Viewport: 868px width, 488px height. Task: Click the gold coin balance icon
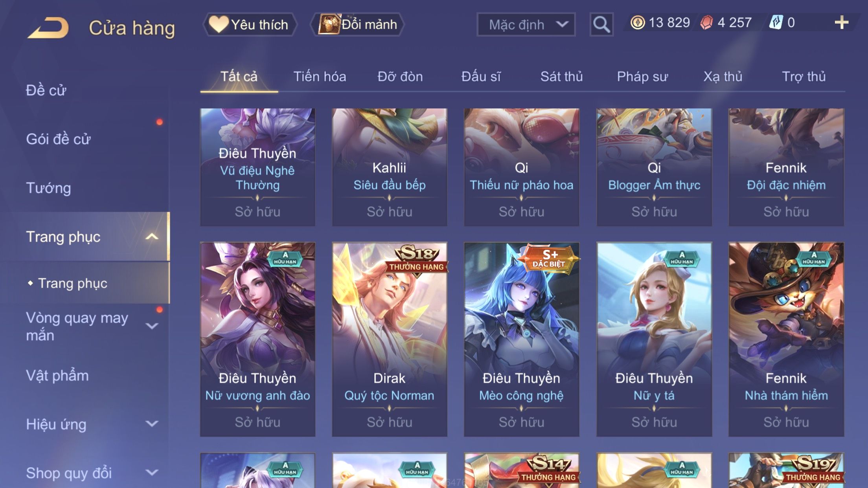[x=637, y=22]
